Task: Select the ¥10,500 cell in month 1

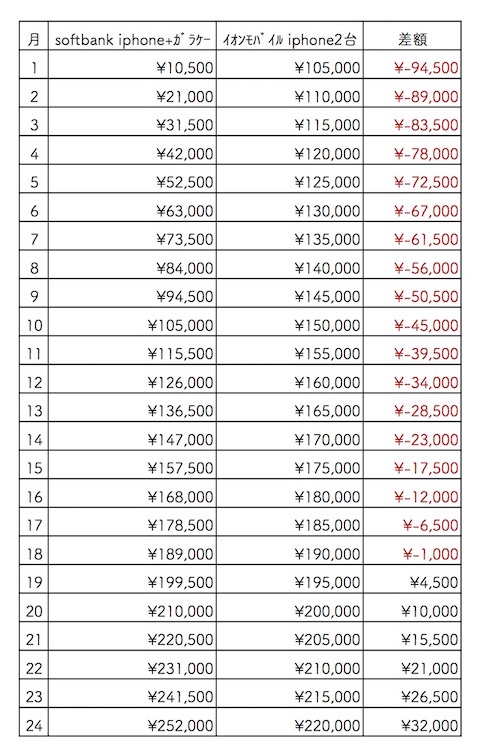Action: (x=133, y=65)
